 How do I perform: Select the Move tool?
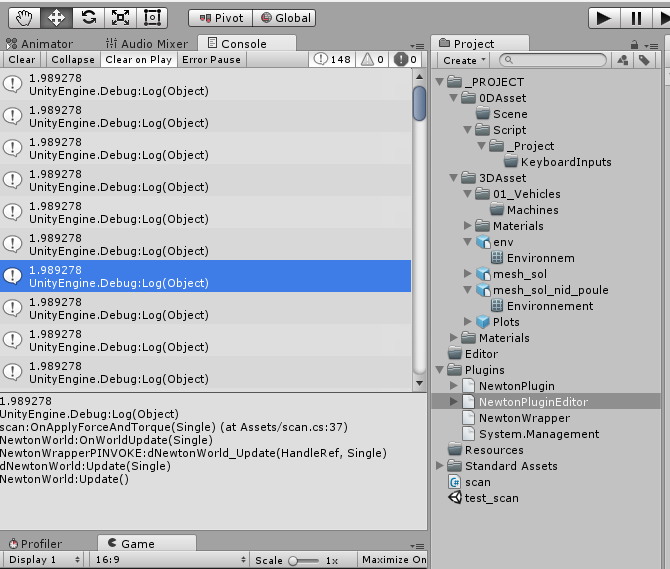point(57,17)
